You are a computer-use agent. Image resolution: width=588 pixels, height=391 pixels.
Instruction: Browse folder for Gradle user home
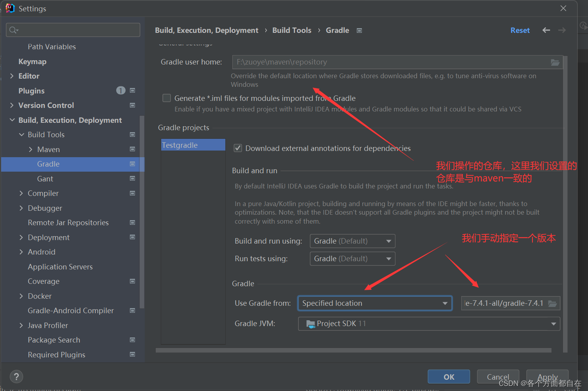tap(555, 62)
